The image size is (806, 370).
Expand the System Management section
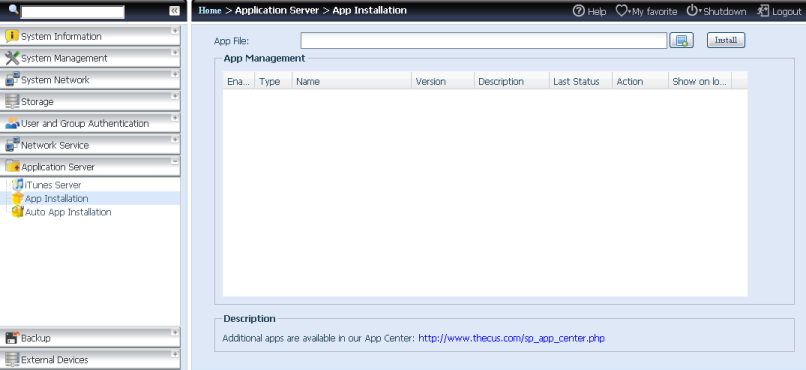[175, 52]
